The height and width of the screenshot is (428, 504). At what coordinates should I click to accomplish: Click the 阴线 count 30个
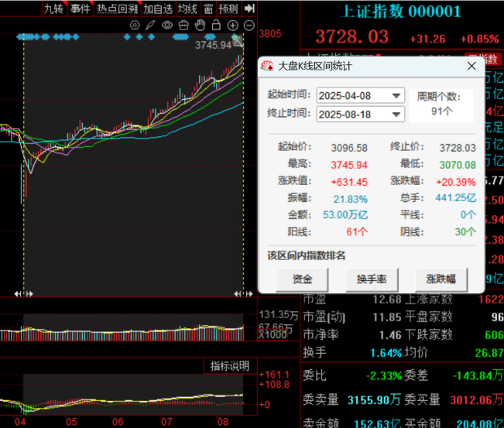465,231
